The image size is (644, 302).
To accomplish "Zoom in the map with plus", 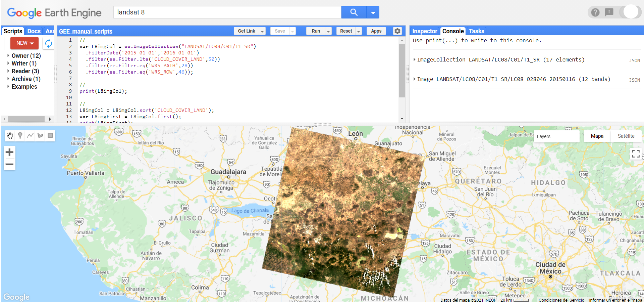I will [9, 152].
